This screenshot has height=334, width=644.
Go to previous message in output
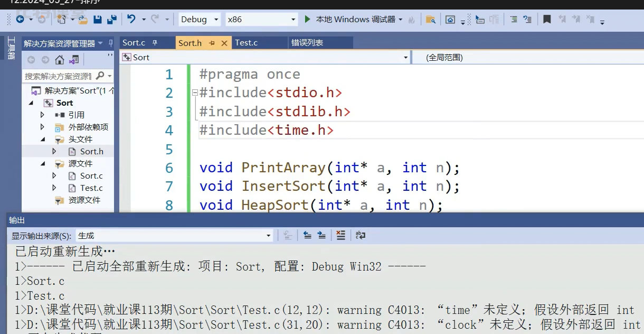click(x=307, y=235)
